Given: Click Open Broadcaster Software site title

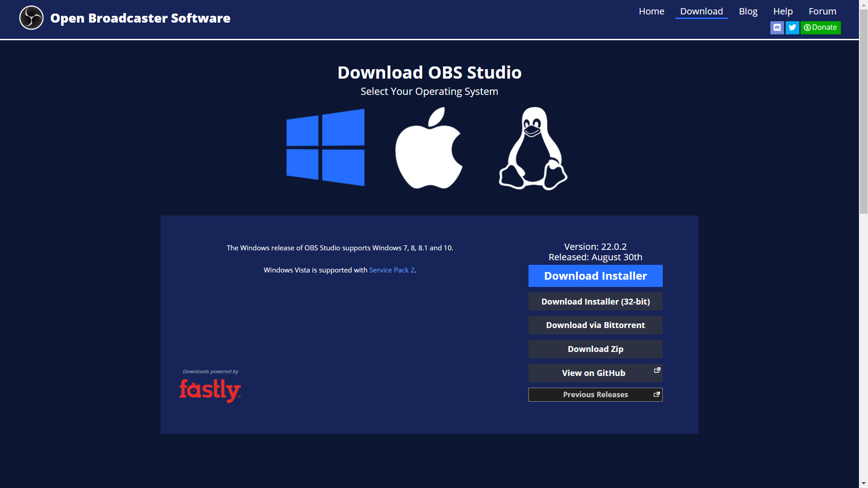Looking at the screenshot, I should (x=140, y=18).
